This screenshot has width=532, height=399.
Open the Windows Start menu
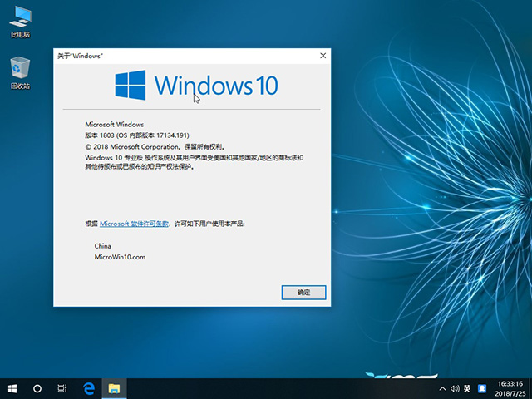[12, 388]
